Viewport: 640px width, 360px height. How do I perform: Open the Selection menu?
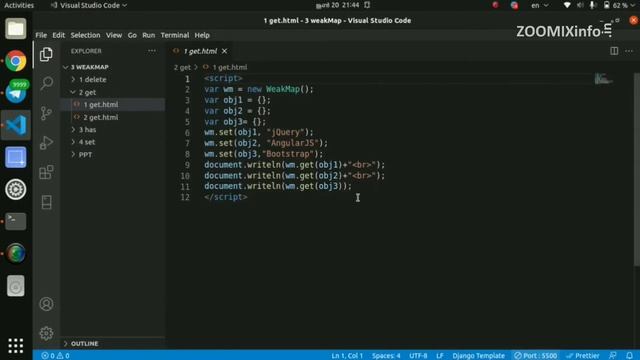click(x=85, y=35)
